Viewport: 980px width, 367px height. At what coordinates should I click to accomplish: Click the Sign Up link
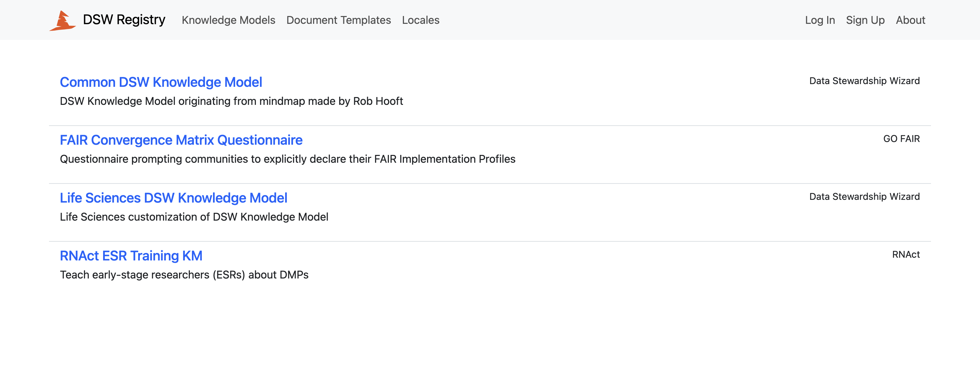click(x=865, y=20)
